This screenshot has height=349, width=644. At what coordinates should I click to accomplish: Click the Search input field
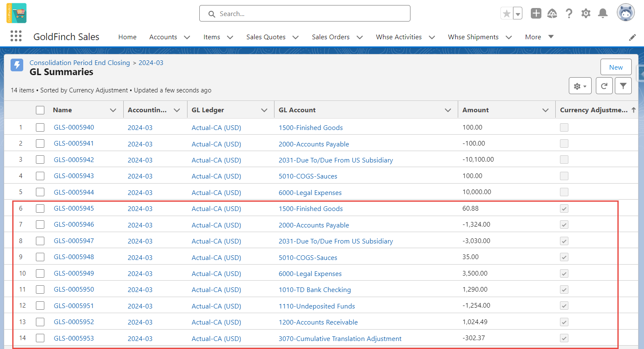coord(305,14)
